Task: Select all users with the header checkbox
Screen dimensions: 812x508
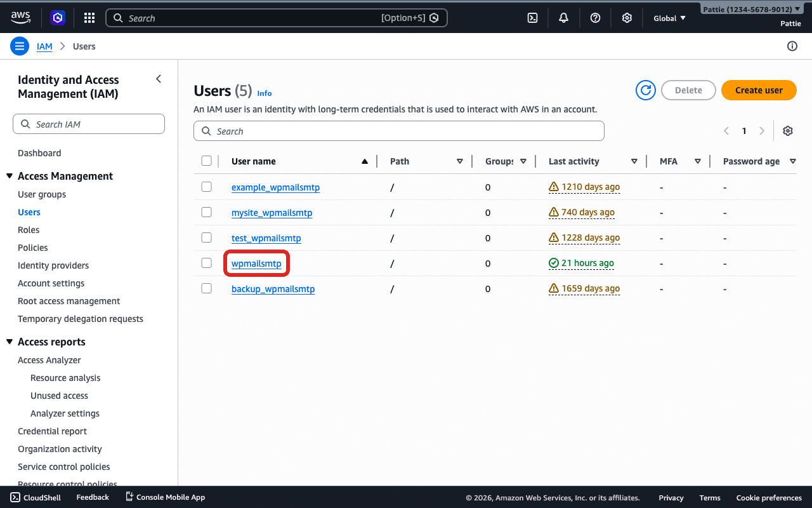Action: 206,161
